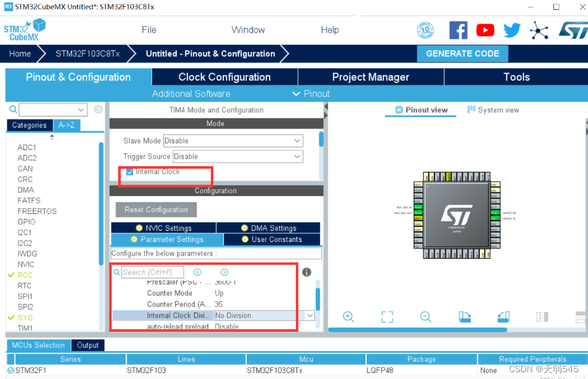Click the Counter Mode value Up
The width and height of the screenshot is (588, 379).
219,293
